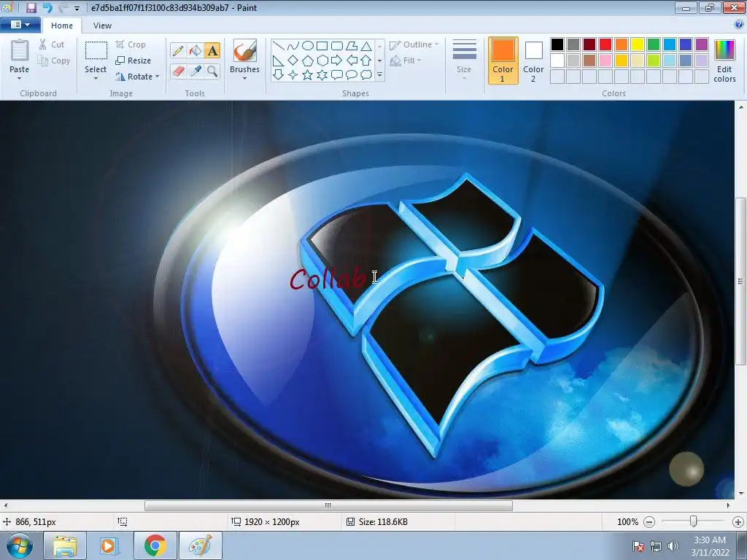Pick the Rectangle shape
Screen dimensions: 747x560
pos(322,46)
